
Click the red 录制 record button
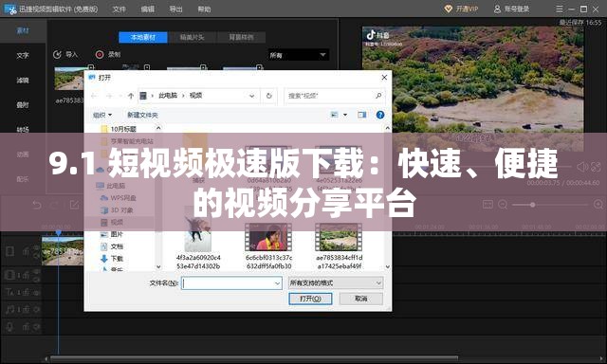click(x=108, y=55)
